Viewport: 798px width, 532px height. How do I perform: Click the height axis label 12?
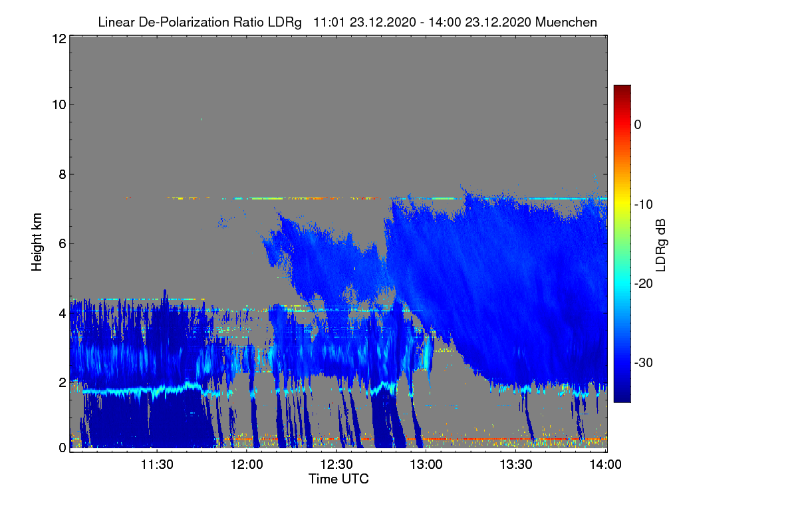click(x=58, y=39)
